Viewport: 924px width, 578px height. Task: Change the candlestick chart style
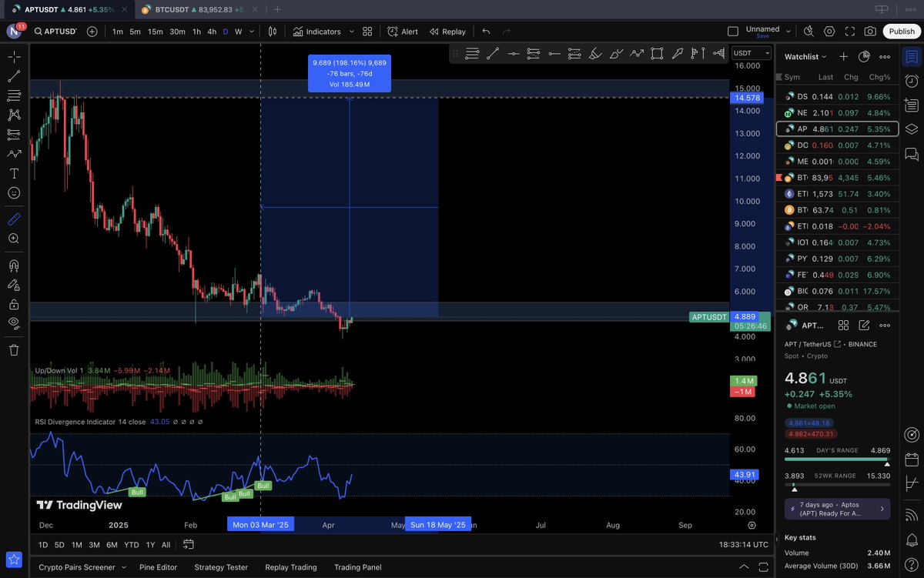point(273,32)
